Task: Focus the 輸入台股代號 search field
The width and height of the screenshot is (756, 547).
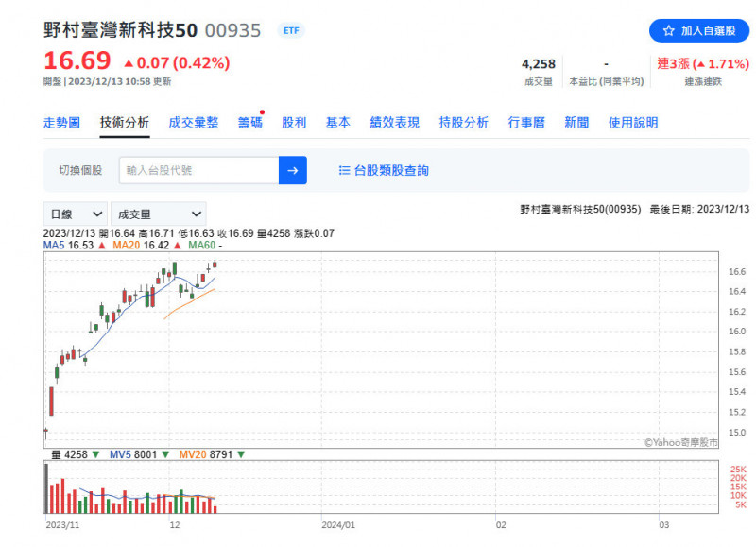Action: 198,171
